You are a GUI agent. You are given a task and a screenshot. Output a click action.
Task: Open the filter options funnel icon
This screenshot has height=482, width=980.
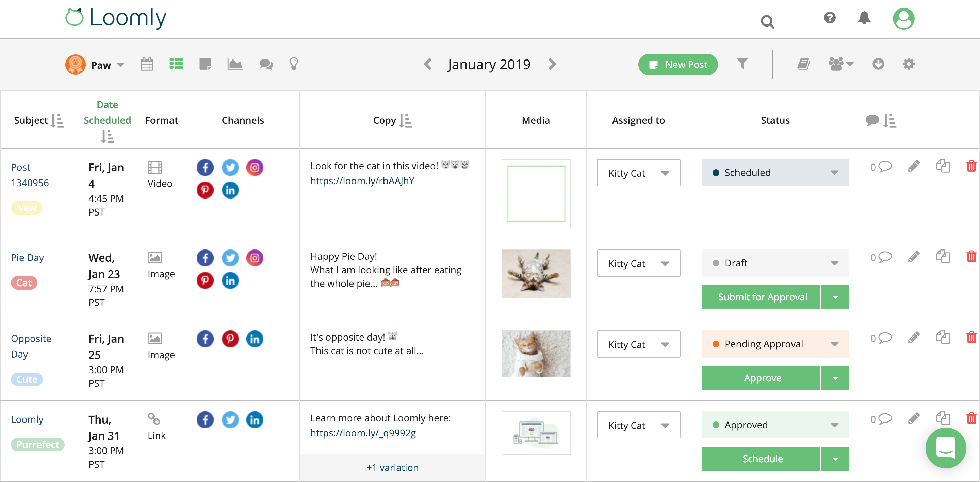pos(742,64)
